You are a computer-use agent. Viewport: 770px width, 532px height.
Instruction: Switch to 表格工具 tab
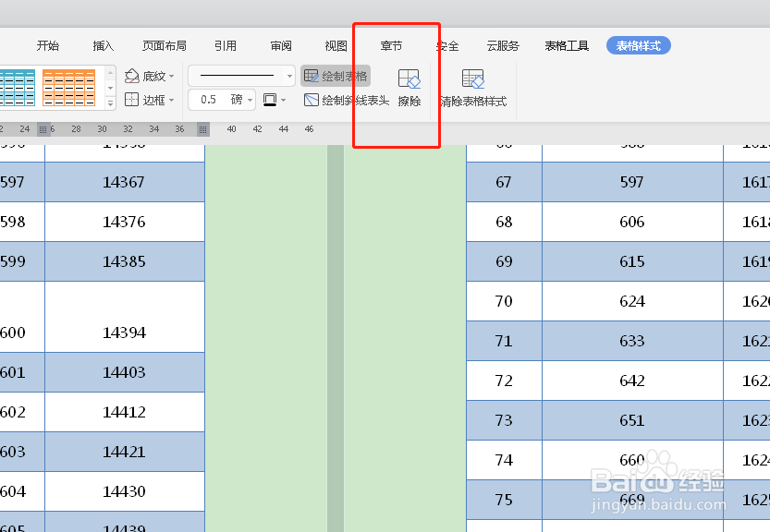pos(567,46)
